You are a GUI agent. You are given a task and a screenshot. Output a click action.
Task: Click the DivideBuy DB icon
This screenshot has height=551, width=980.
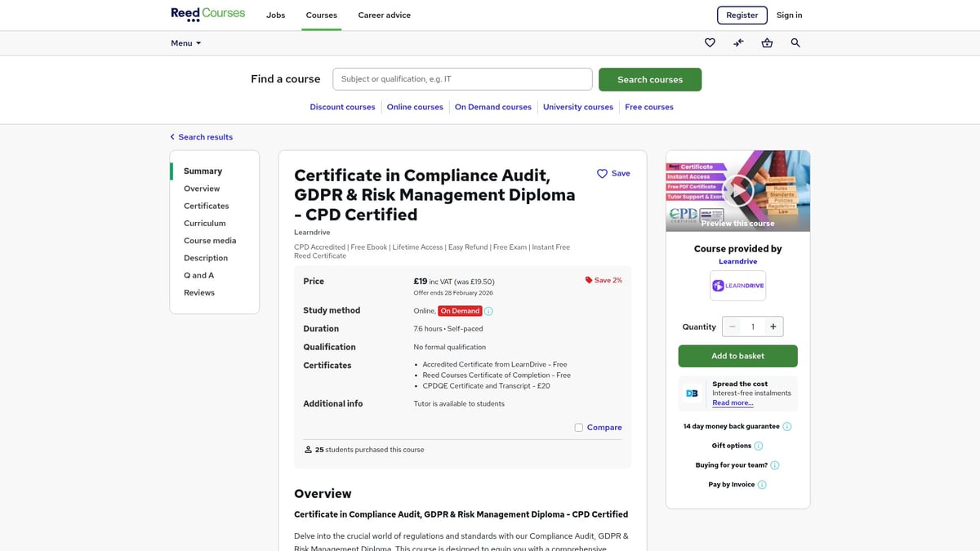692,393
